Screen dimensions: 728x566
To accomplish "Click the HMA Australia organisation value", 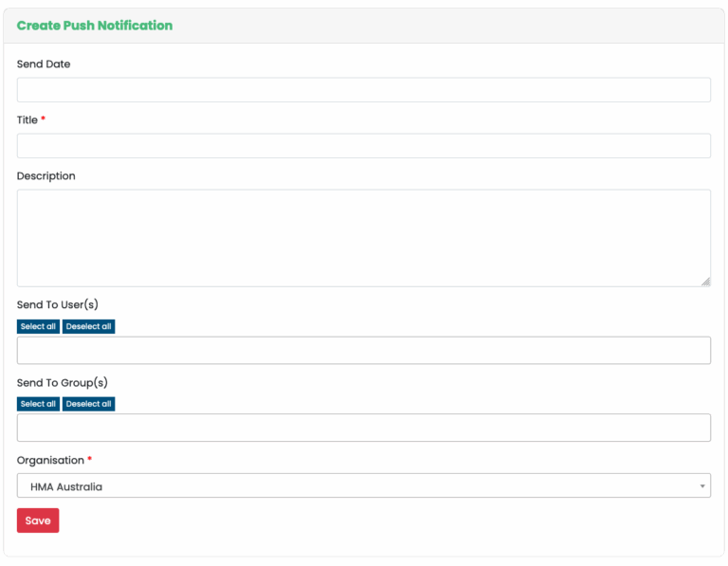I will pos(66,486).
